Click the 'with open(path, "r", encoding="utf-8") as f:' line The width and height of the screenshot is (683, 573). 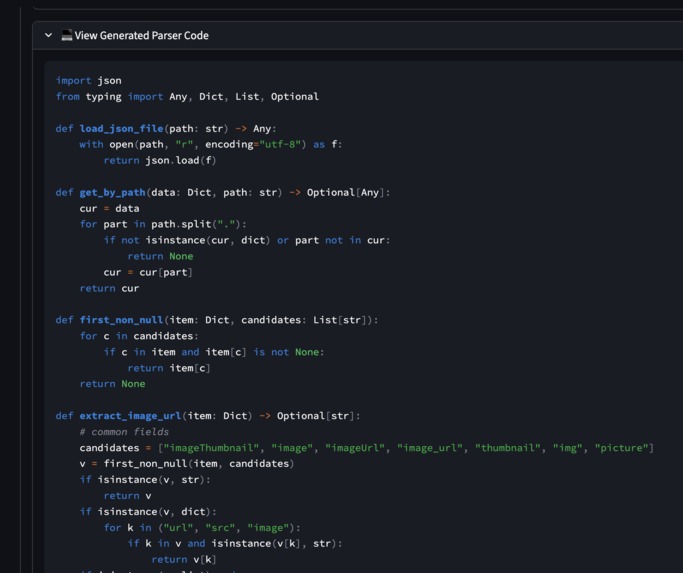(x=211, y=145)
